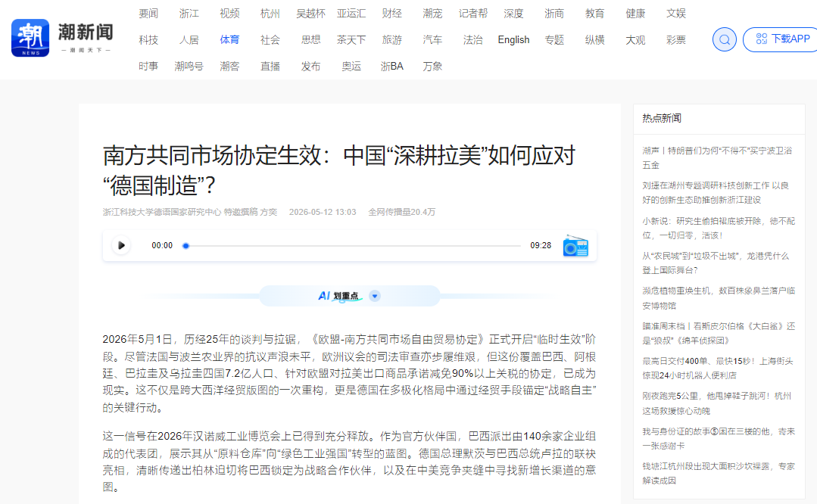Screen dimensions: 817x504
Task: Open the 刘捷在湖州专题调研 news link
Action: pos(716,193)
